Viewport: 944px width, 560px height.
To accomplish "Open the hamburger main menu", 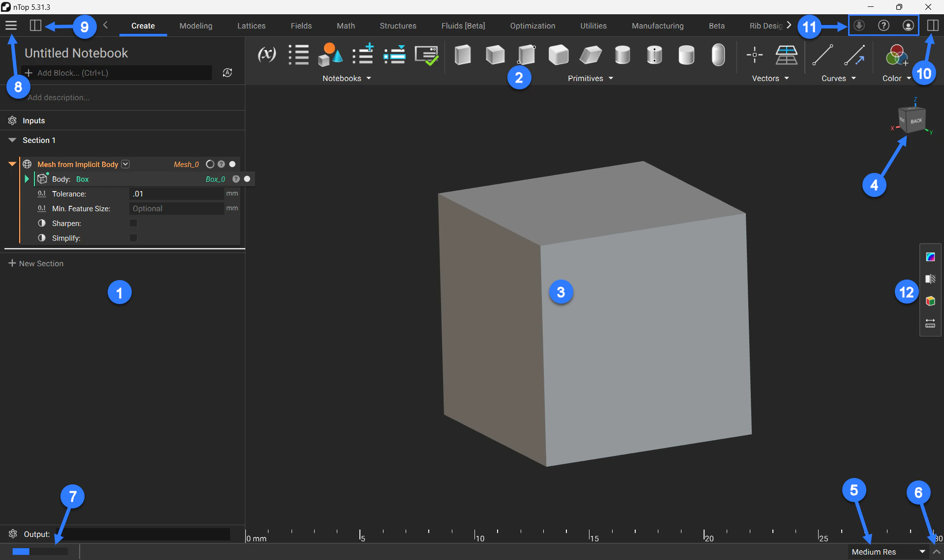I will click(11, 26).
